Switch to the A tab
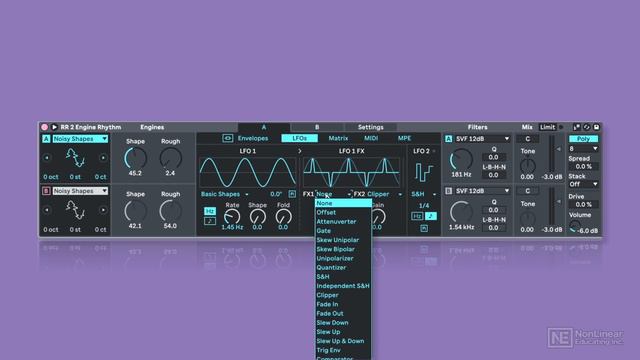 pos(264,127)
